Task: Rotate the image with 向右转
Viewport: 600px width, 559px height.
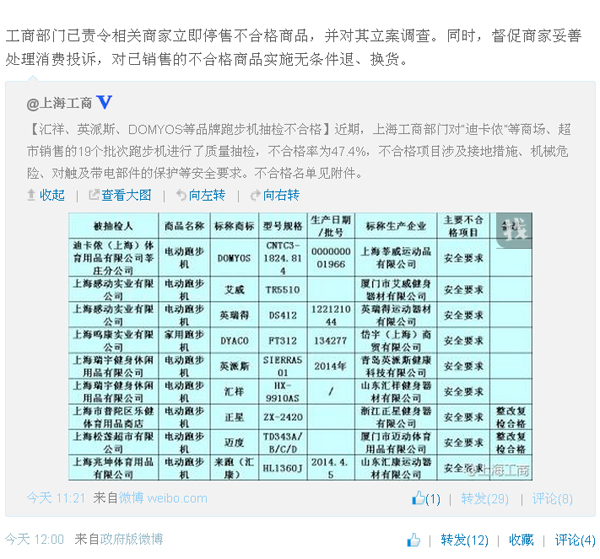Action: 281,195
